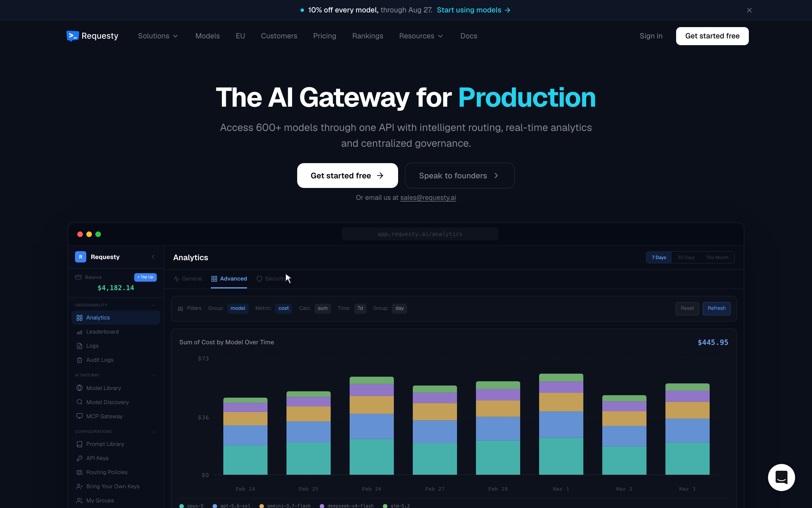Expand the Solutions dropdown menu
This screenshot has height=508, width=812.
coord(158,36)
